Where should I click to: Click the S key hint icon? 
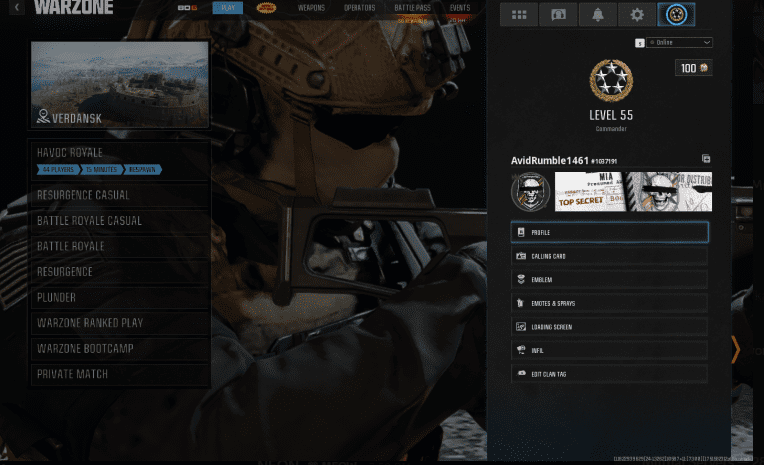click(x=640, y=43)
